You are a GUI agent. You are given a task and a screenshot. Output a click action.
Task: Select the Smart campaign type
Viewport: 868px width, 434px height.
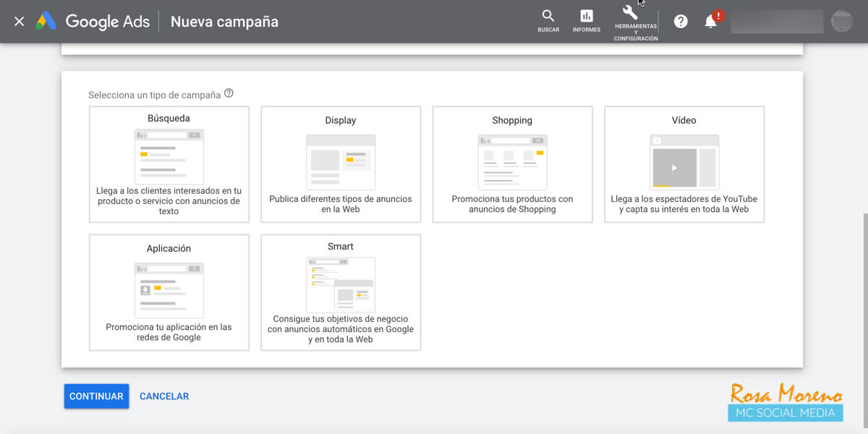pyautogui.click(x=340, y=292)
